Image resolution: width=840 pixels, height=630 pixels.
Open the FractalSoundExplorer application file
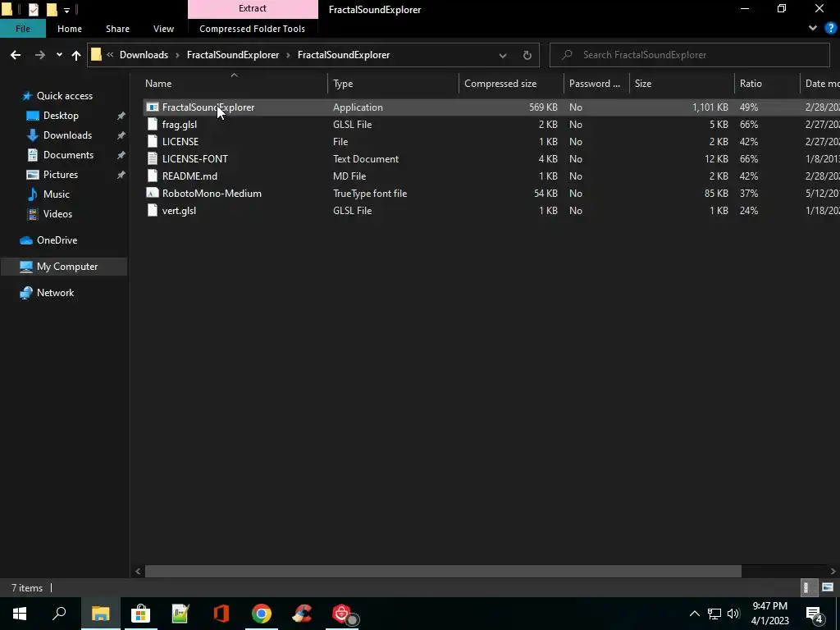(208, 107)
